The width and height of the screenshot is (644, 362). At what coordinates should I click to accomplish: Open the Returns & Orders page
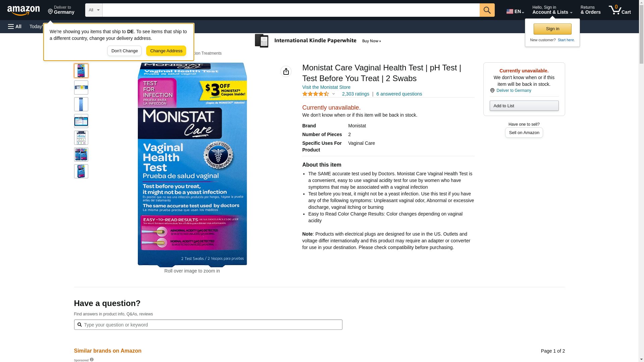tap(591, 10)
